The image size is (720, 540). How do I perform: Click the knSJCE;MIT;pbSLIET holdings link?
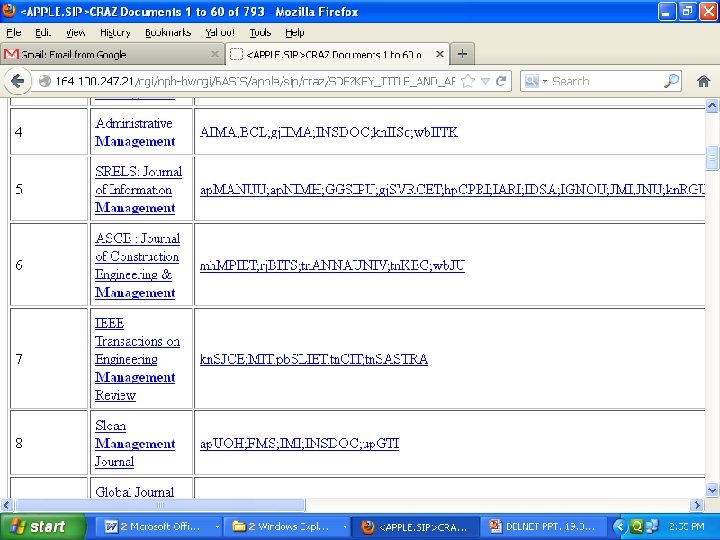tap(314, 359)
